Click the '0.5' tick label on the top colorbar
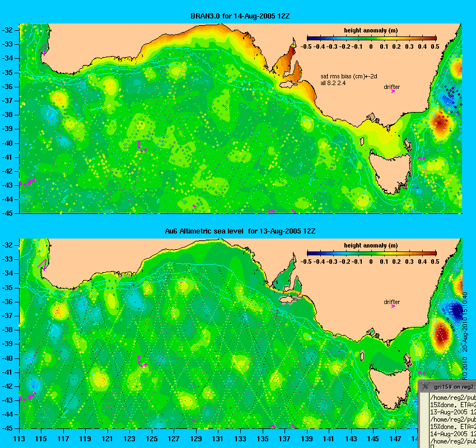 click(435, 46)
